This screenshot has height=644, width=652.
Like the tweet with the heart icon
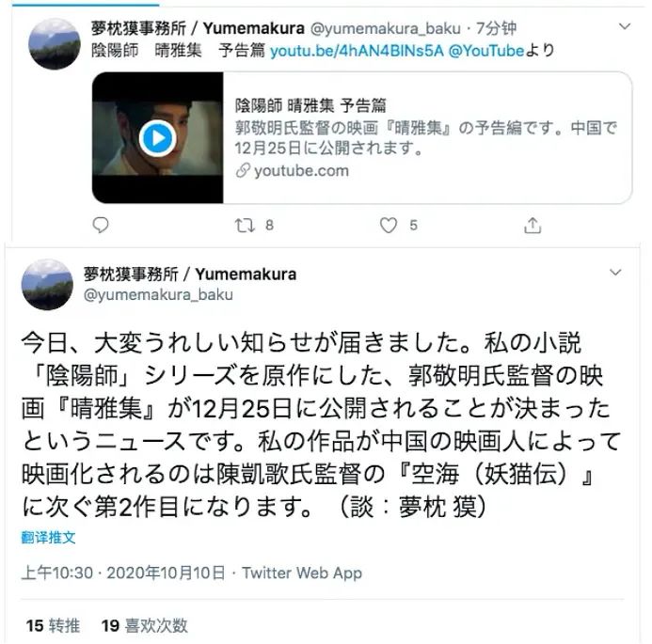(x=389, y=226)
